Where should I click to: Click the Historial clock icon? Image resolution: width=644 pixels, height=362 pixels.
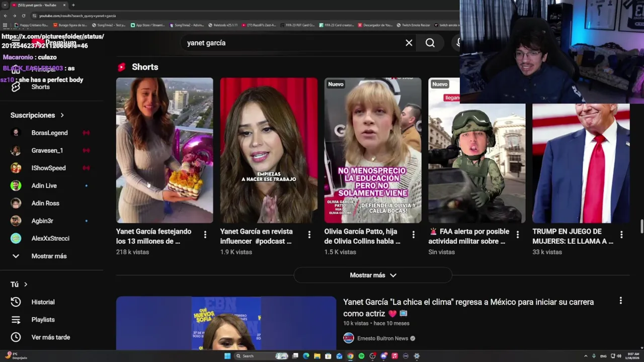16,302
